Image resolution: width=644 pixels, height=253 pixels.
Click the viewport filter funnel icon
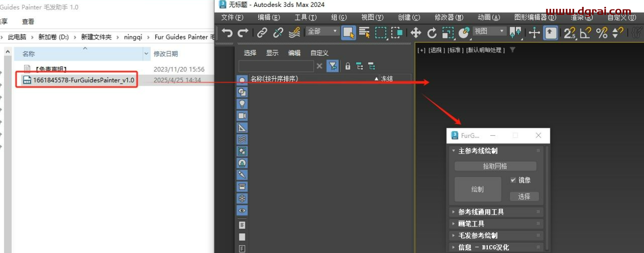coord(512,50)
